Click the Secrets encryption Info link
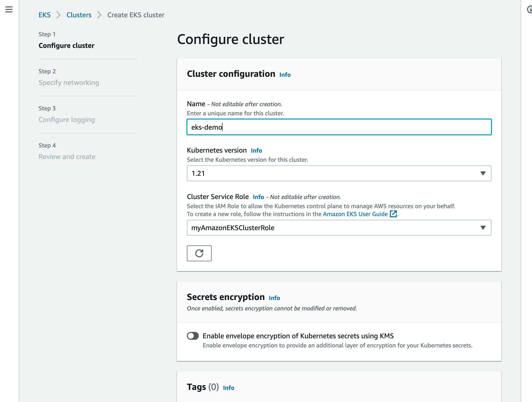Screen dimensions: 532x402 click(275, 298)
